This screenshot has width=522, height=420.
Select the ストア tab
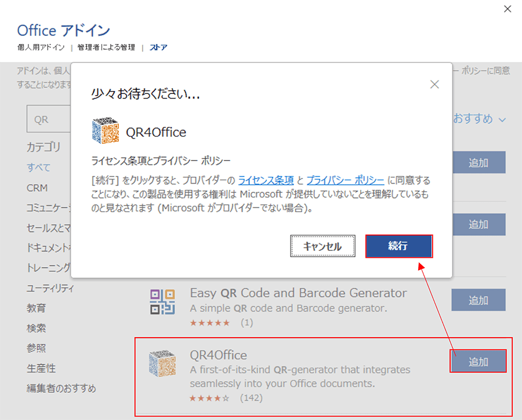(x=158, y=48)
